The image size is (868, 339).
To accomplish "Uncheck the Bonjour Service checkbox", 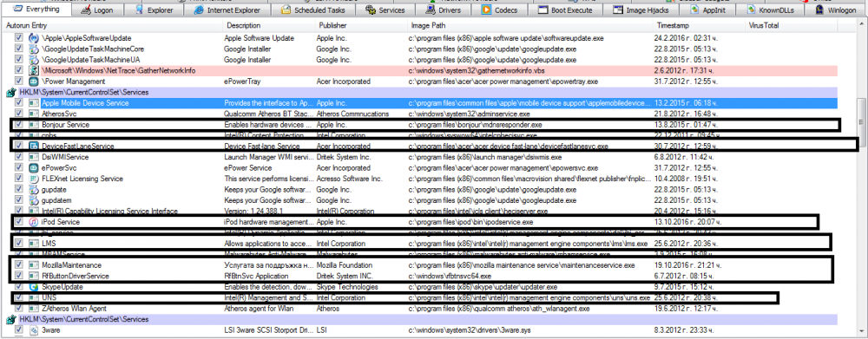I will click(x=19, y=125).
